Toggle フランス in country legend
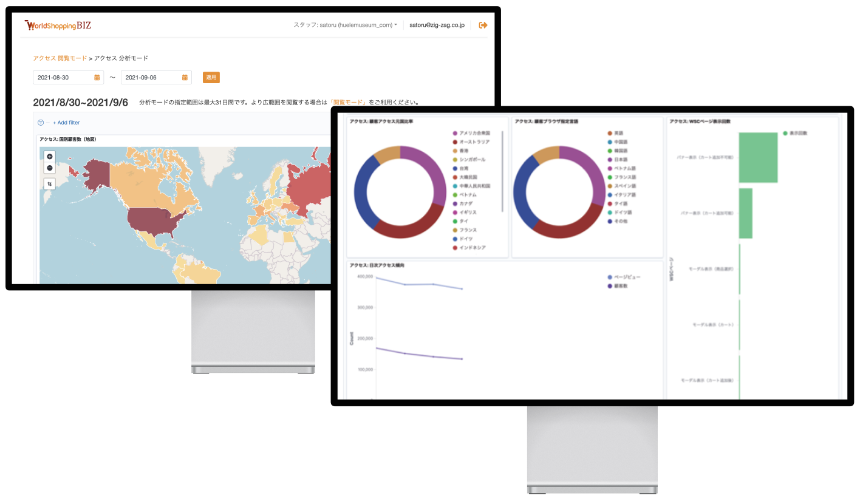Image resolution: width=860 pixels, height=504 pixels. pos(465,230)
